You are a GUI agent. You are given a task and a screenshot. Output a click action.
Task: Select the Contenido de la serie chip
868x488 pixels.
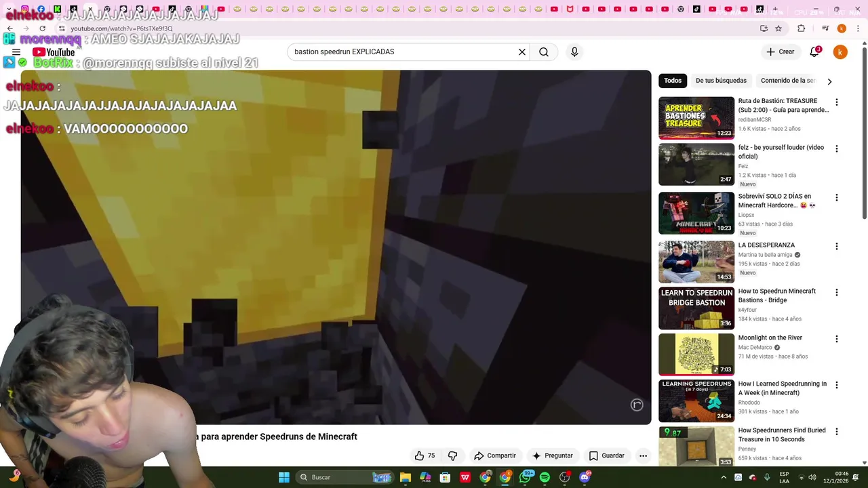(x=788, y=81)
